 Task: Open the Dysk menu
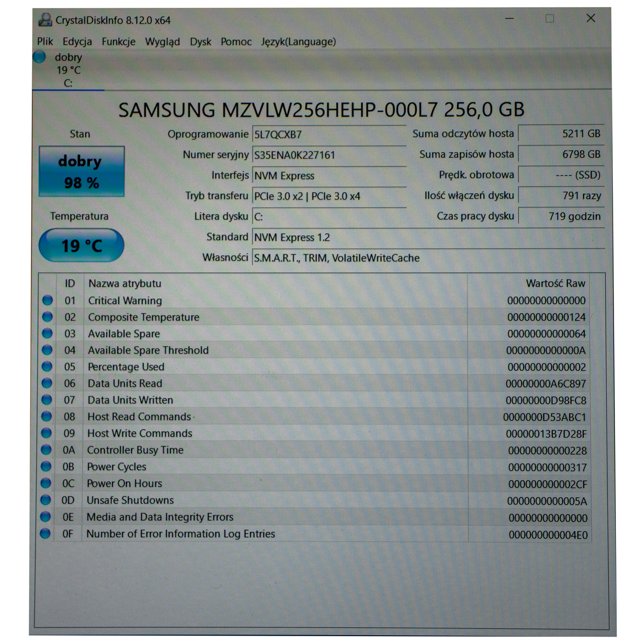pyautogui.click(x=201, y=41)
